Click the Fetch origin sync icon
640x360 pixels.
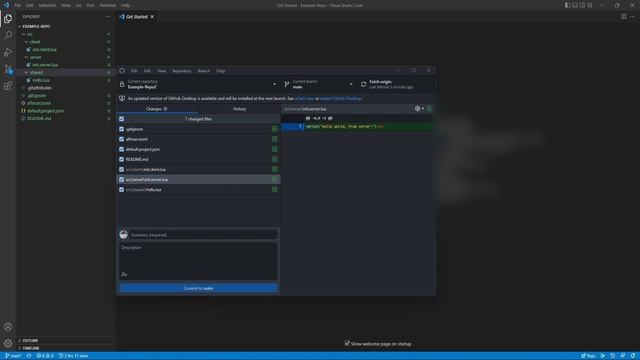coord(363,84)
